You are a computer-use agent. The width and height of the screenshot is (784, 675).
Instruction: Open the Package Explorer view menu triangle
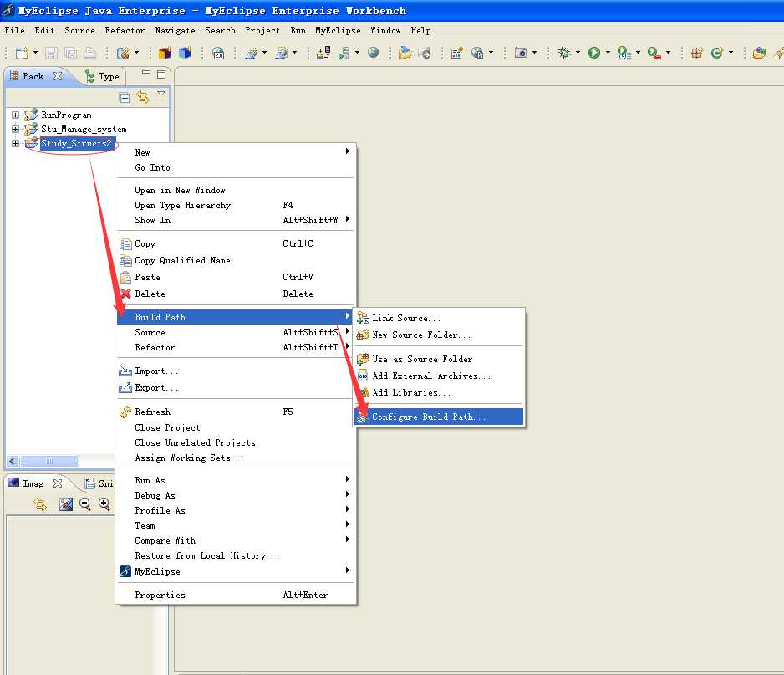(161, 94)
